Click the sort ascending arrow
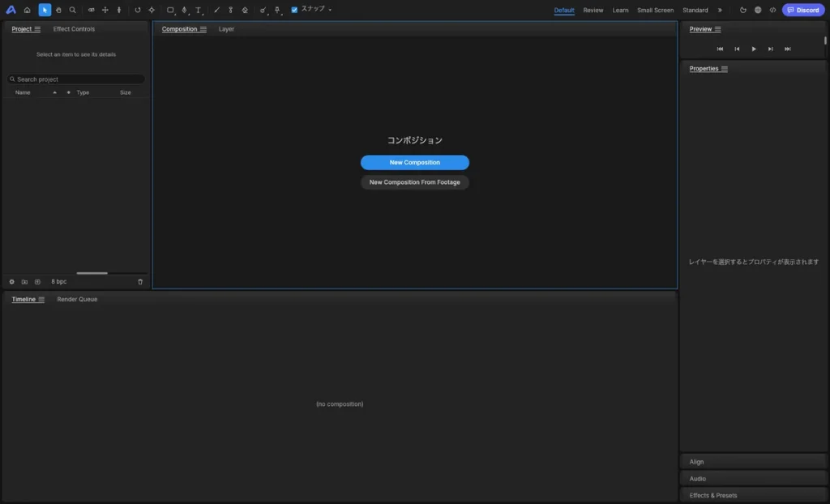Viewport: 830px width, 504px height. click(x=54, y=92)
